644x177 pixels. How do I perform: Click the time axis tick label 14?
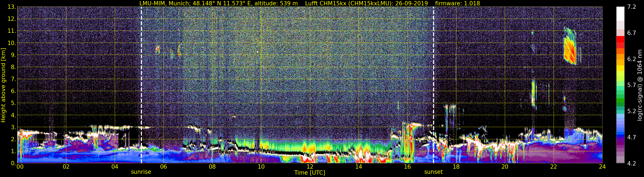(x=358, y=167)
